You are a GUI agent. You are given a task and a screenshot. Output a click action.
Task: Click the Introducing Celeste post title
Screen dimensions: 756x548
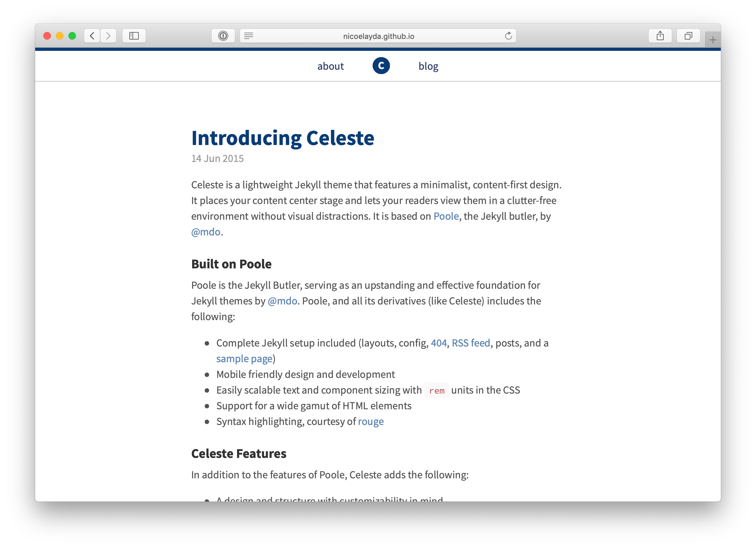tap(283, 138)
